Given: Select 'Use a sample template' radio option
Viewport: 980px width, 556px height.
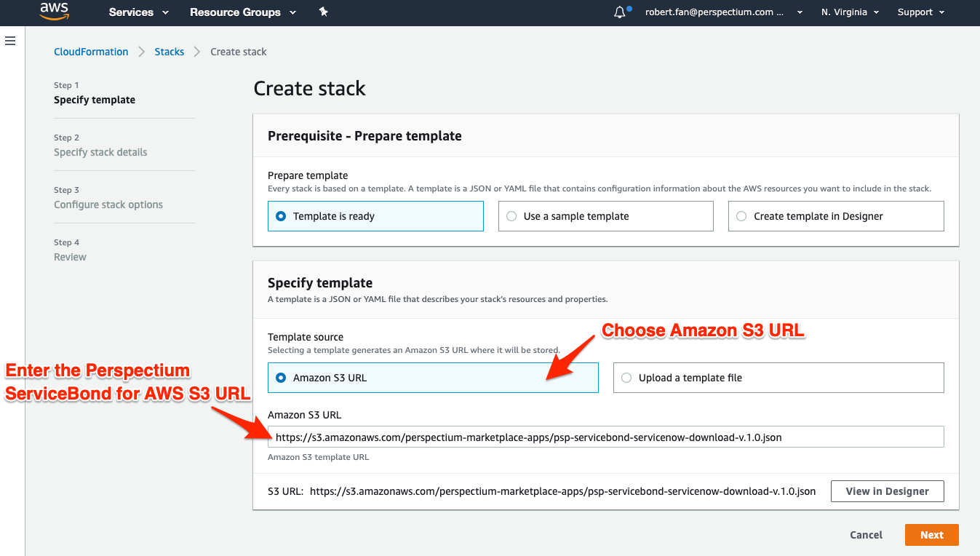Looking at the screenshot, I should click(605, 216).
